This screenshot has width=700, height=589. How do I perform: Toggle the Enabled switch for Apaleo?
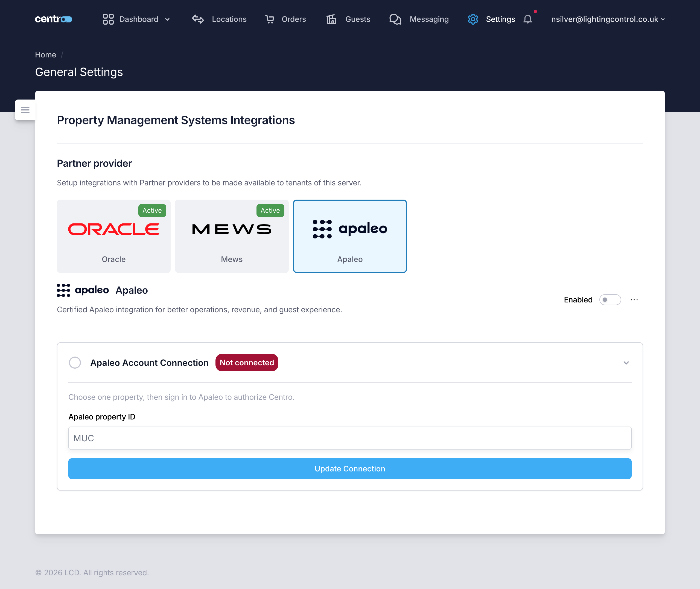point(610,300)
